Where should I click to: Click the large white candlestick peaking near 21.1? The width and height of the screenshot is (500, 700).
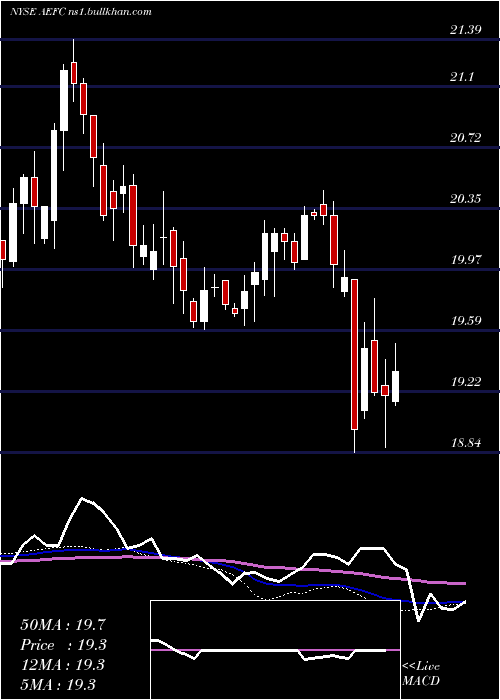(x=64, y=100)
